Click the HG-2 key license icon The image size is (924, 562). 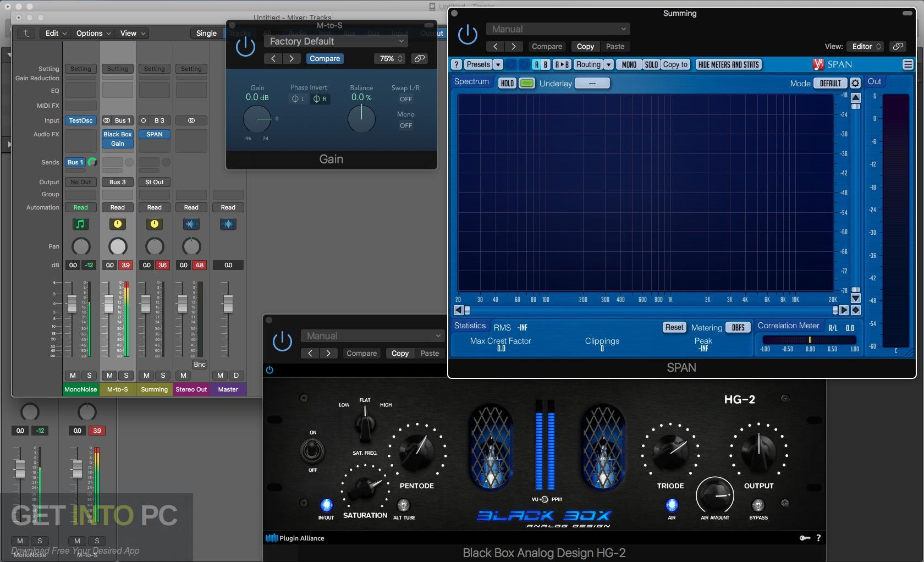pos(805,538)
